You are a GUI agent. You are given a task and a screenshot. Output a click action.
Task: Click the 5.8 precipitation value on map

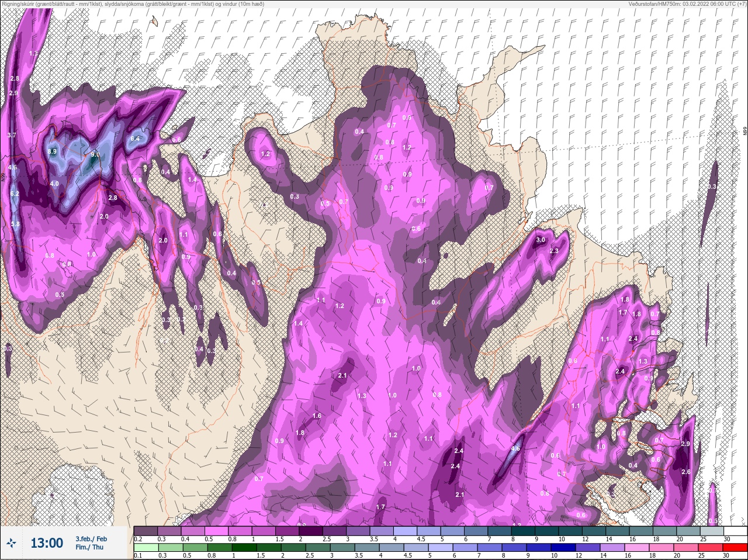click(x=15, y=224)
